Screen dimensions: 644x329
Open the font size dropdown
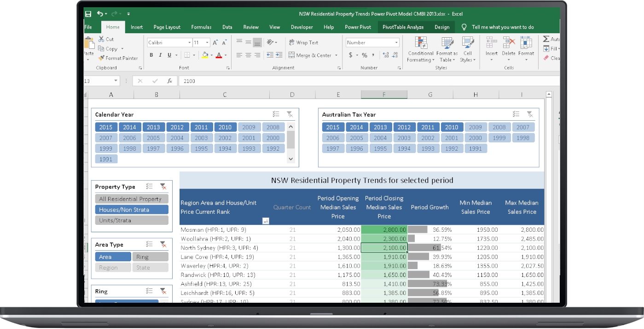tap(207, 42)
